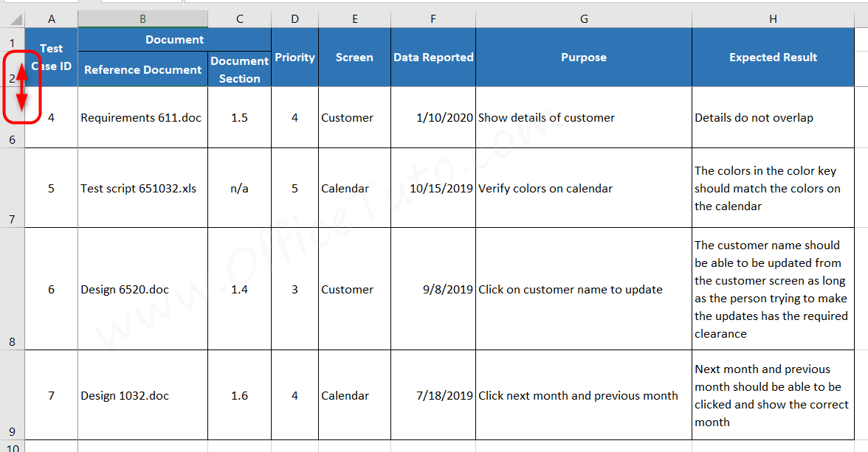Select row 8 header
Screen dimensions: 868x452
tap(12, 289)
